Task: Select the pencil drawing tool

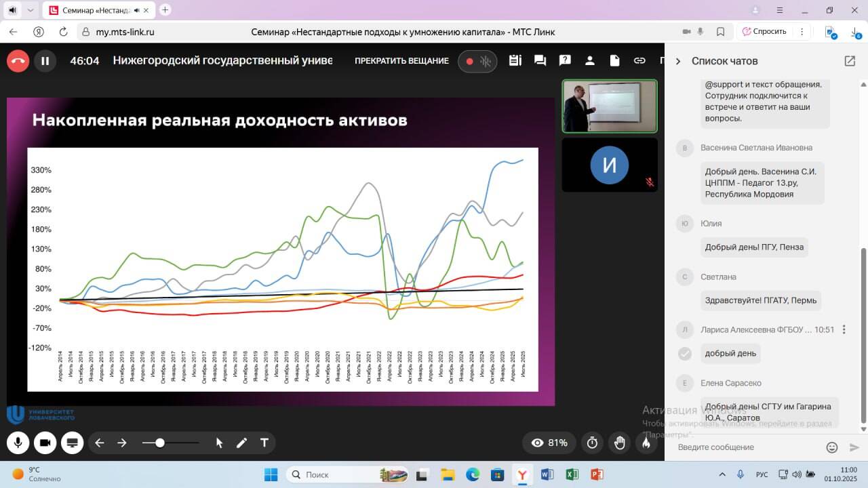Action: tap(241, 443)
